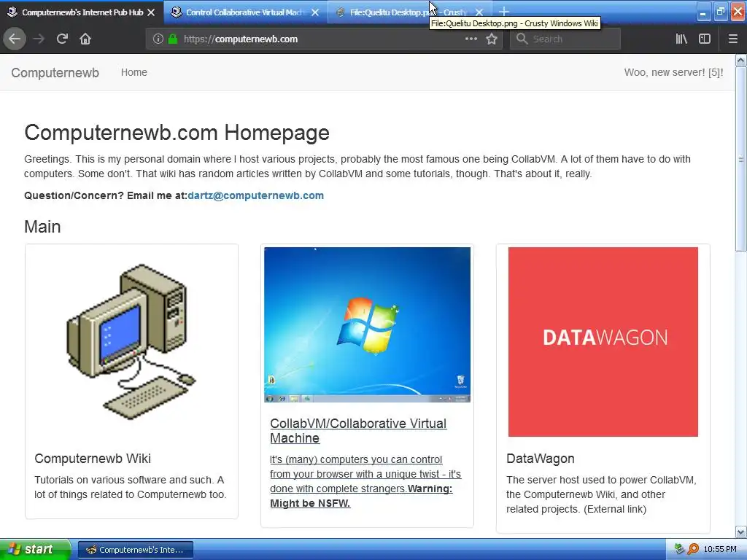Minimize the Firefox window
This screenshot has height=560, width=747.
[703, 12]
